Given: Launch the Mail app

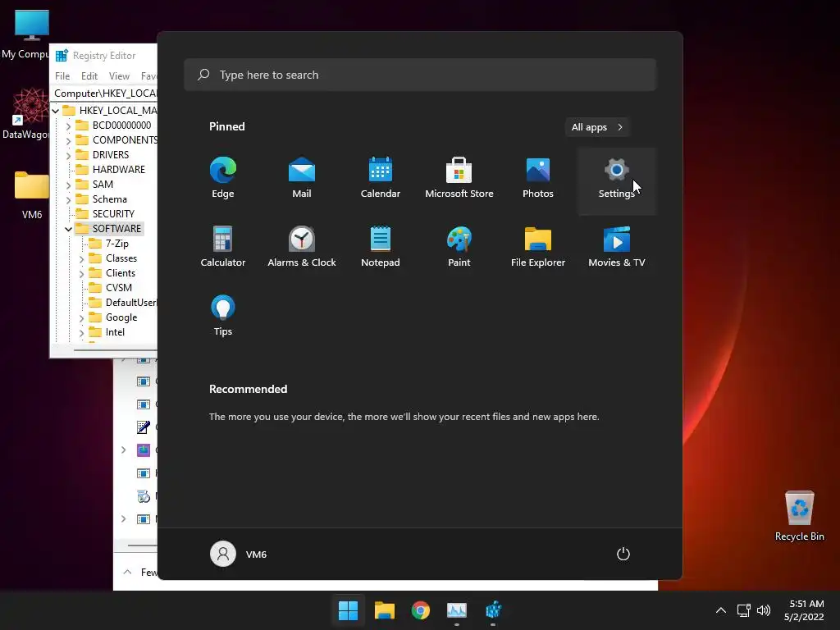Looking at the screenshot, I should [x=302, y=178].
